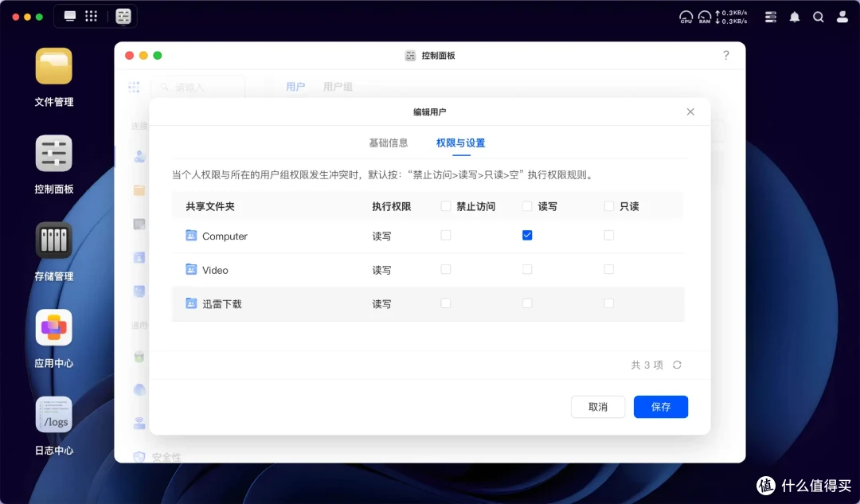Show desktop via top bar monitor icon
860x504 pixels.
(69, 16)
